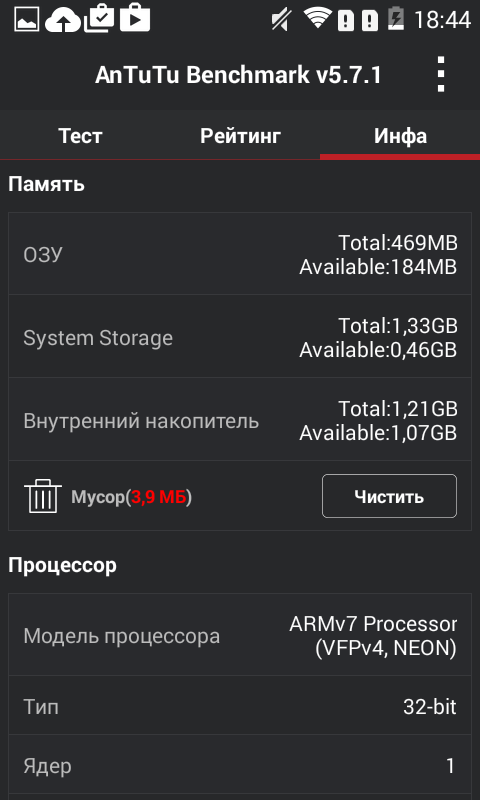Tap the picture notification icon in status bar
The image size is (480, 800).
[27, 19]
